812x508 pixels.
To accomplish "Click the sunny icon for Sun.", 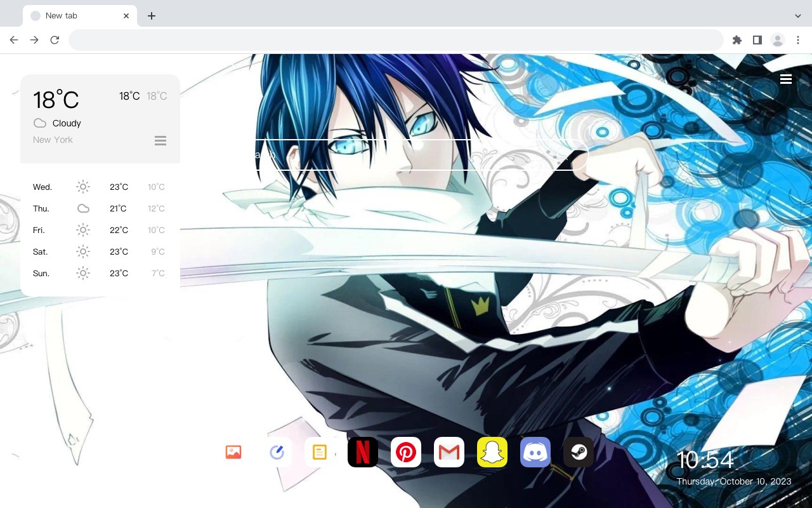I will click(83, 273).
